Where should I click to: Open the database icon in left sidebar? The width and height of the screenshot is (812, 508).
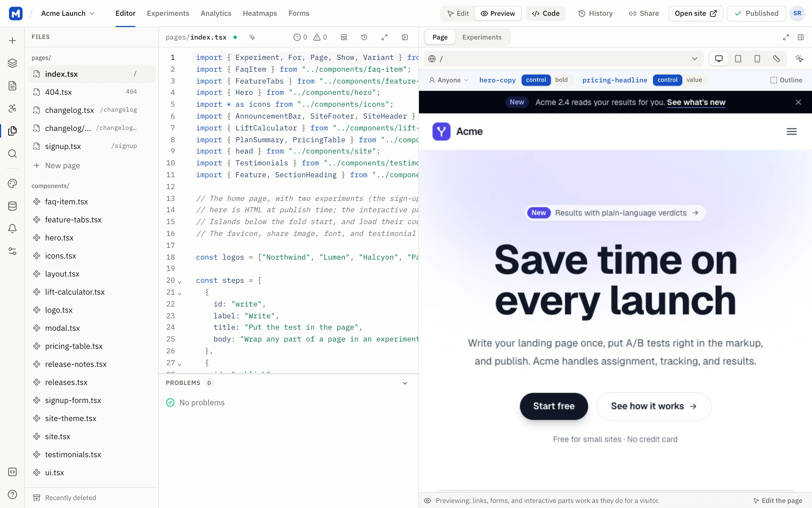point(12,206)
